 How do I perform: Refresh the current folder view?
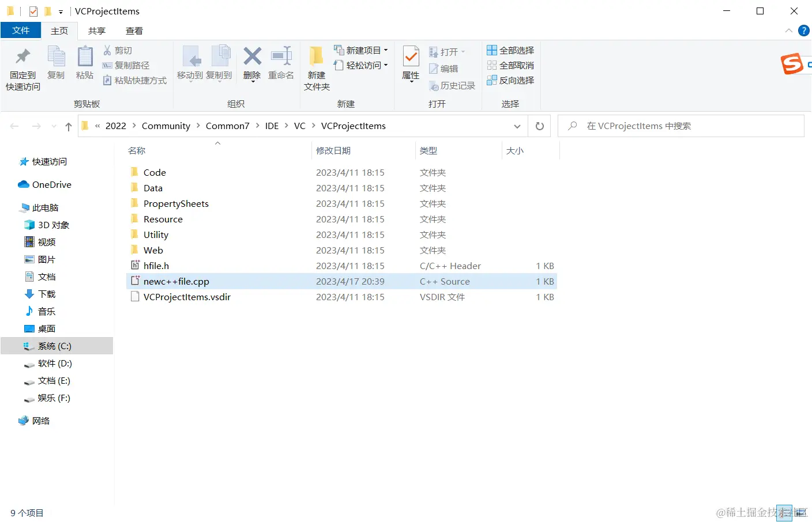tap(540, 126)
